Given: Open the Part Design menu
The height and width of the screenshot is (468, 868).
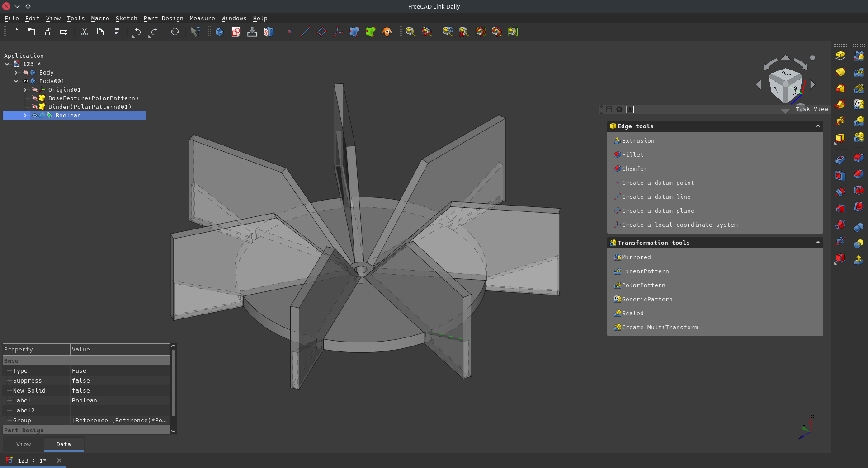Looking at the screenshot, I should (163, 19).
